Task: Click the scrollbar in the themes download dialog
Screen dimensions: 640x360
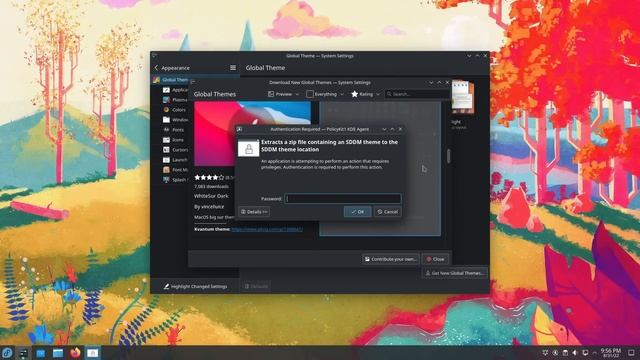Action: [449, 156]
